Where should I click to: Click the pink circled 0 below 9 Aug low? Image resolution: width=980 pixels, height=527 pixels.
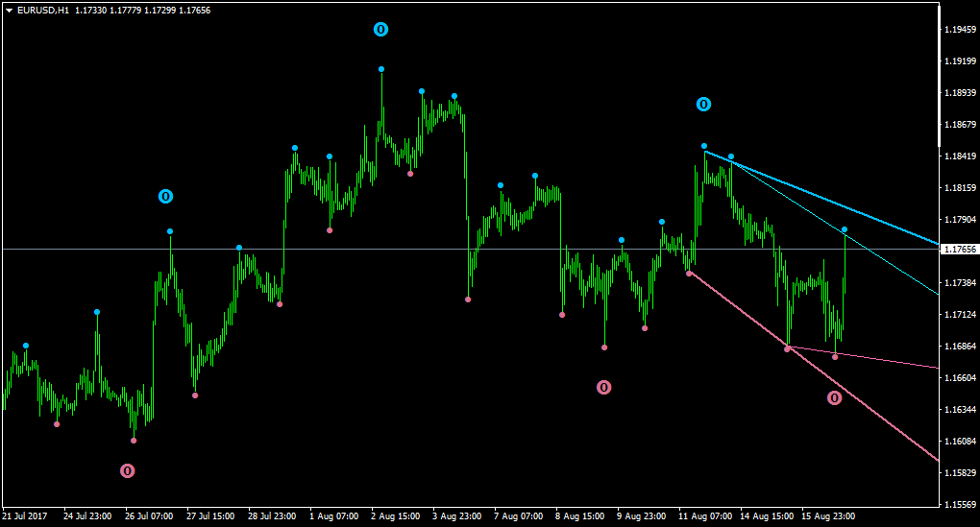pos(603,388)
